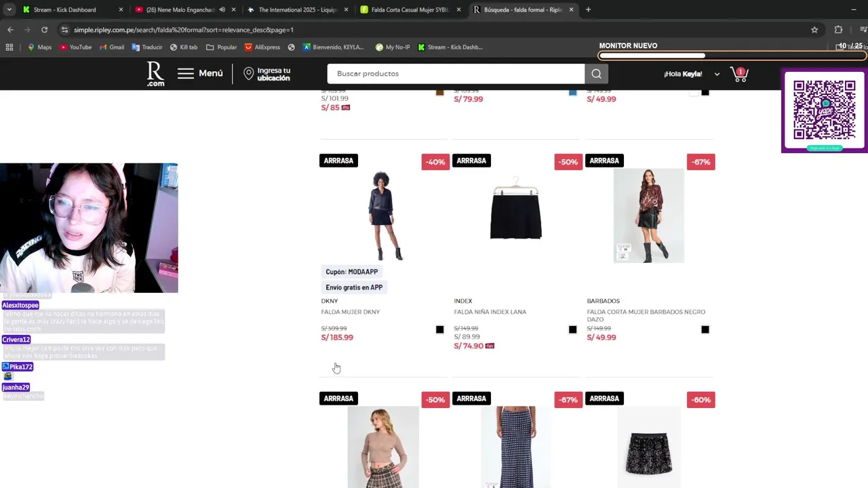Click the Envío gratis en APP tag
This screenshot has width=868, height=488.
click(x=354, y=287)
